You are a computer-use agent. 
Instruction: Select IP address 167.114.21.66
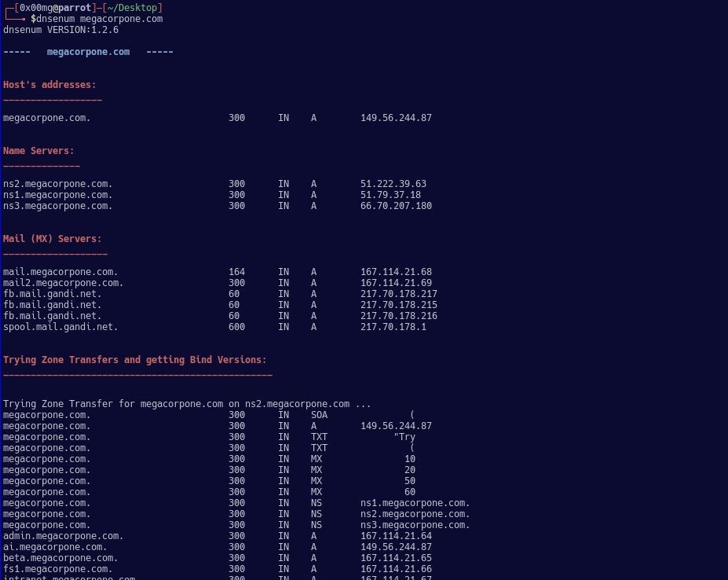point(396,569)
